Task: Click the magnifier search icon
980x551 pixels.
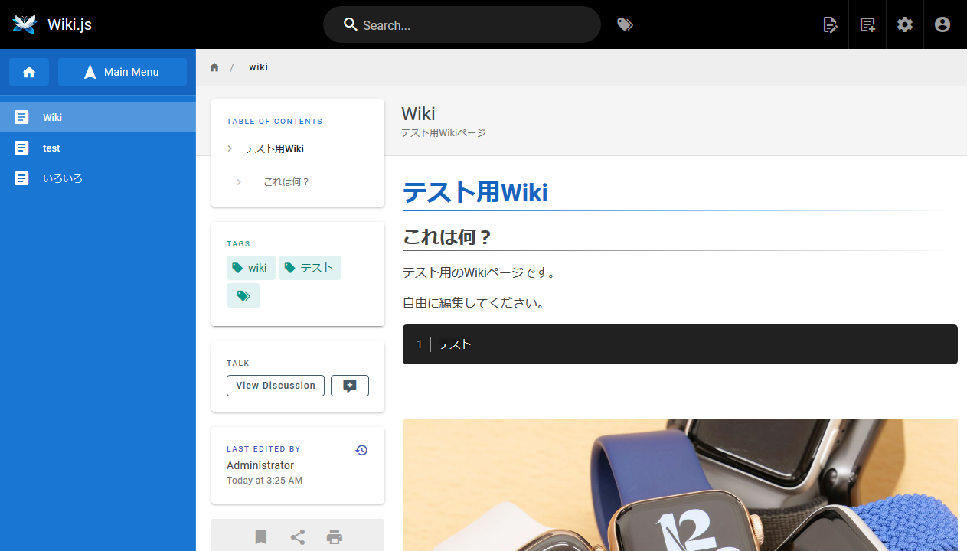Action: [x=351, y=24]
